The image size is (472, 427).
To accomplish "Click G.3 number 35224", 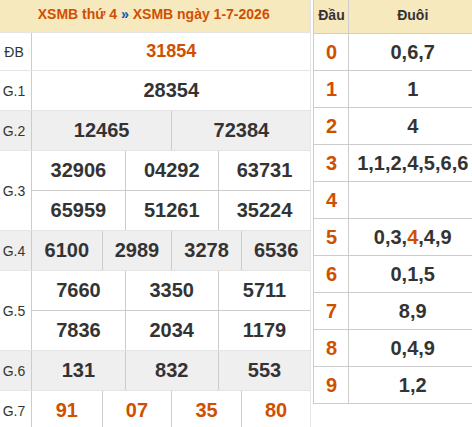I will pos(264,210).
